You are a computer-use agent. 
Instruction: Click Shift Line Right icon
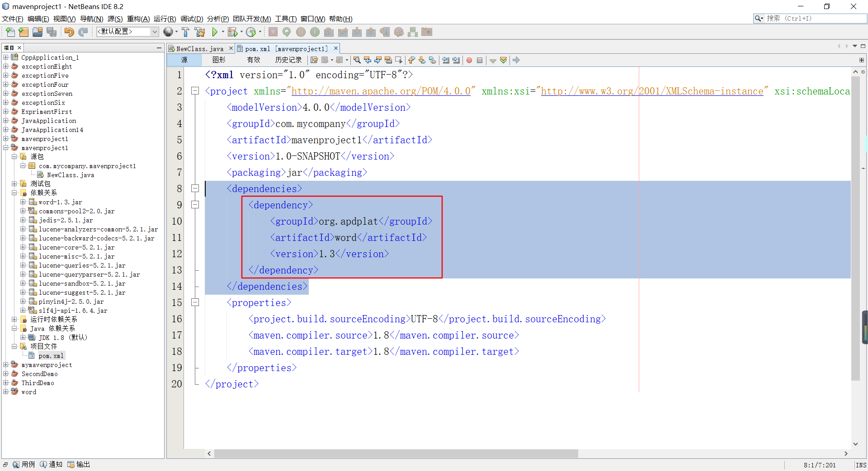(x=456, y=60)
